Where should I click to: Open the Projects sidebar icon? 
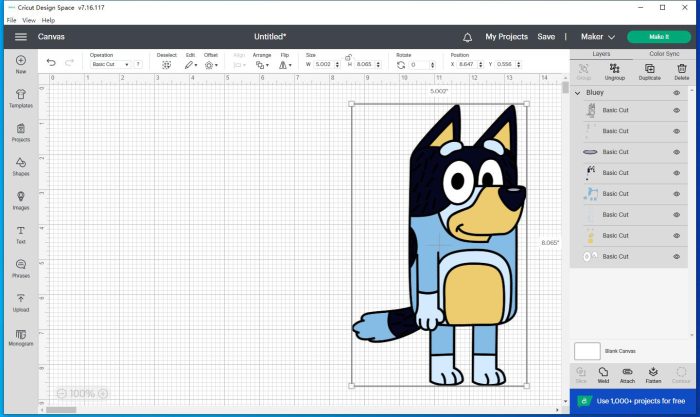21,129
